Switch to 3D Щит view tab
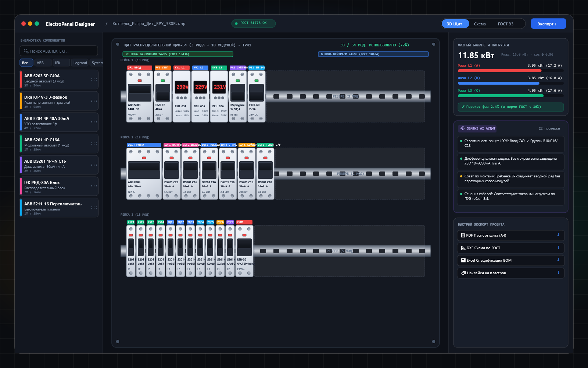 [x=455, y=24]
